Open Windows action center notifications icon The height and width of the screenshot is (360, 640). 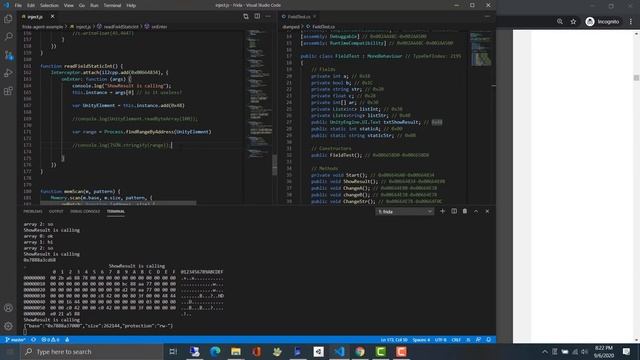point(627,351)
